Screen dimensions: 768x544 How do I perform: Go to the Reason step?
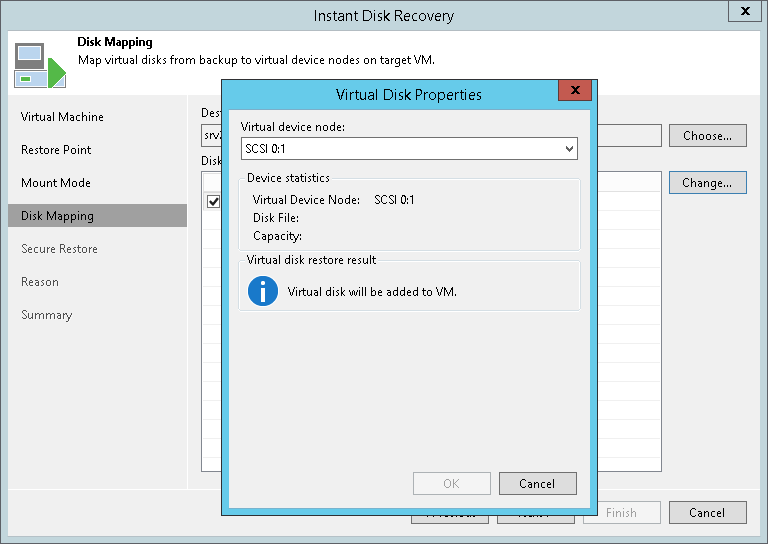(x=40, y=282)
